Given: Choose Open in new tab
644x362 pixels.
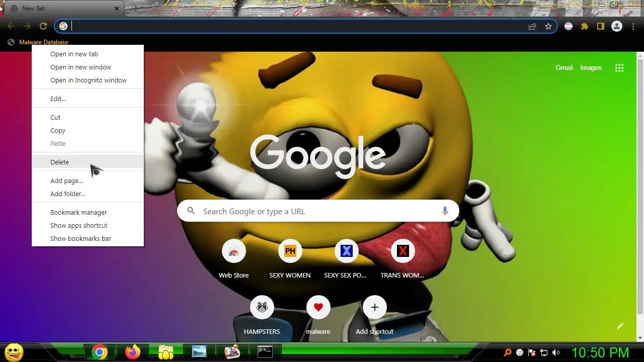Looking at the screenshot, I should (x=88, y=54).
